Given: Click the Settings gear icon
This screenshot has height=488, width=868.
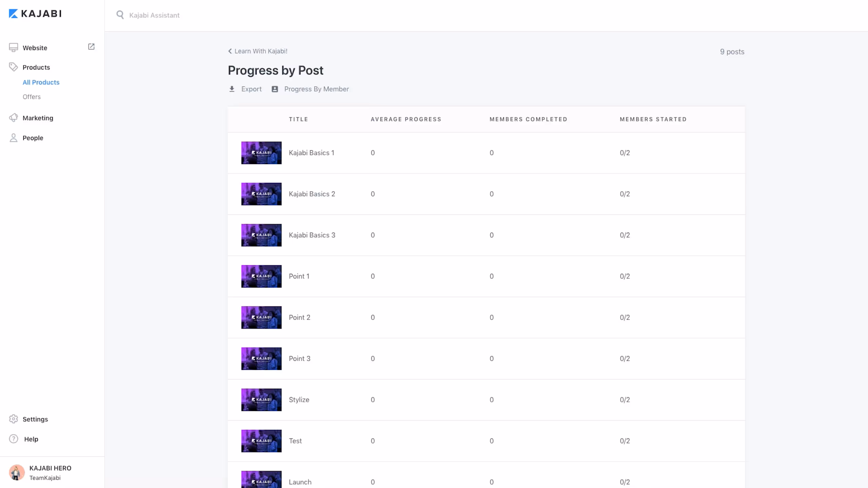Looking at the screenshot, I should (13, 419).
